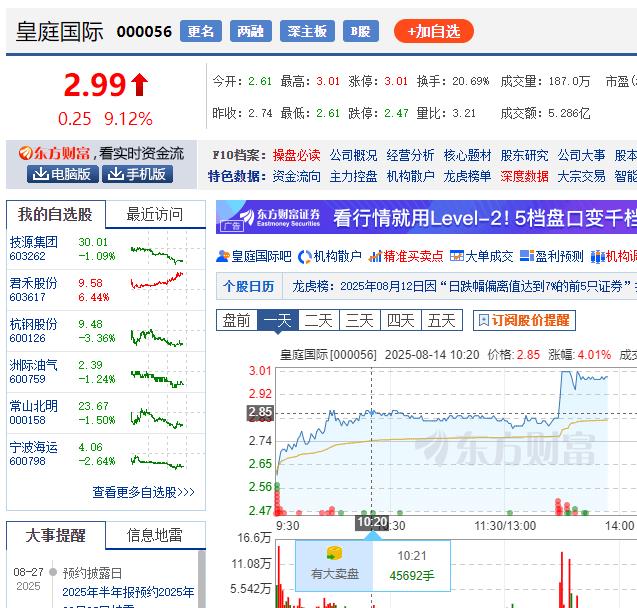The image size is (637, 608).
Task: Select the 一天 chart tab
Action: (x=278, y=321)
